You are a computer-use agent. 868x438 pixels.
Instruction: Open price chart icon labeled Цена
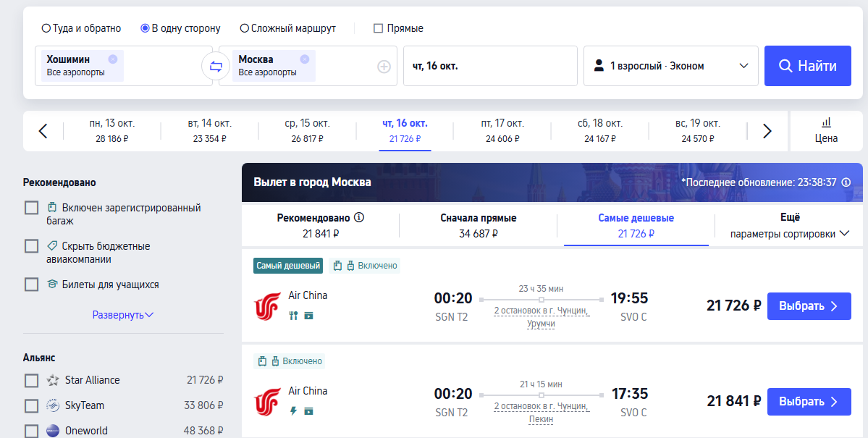(826, 130)
